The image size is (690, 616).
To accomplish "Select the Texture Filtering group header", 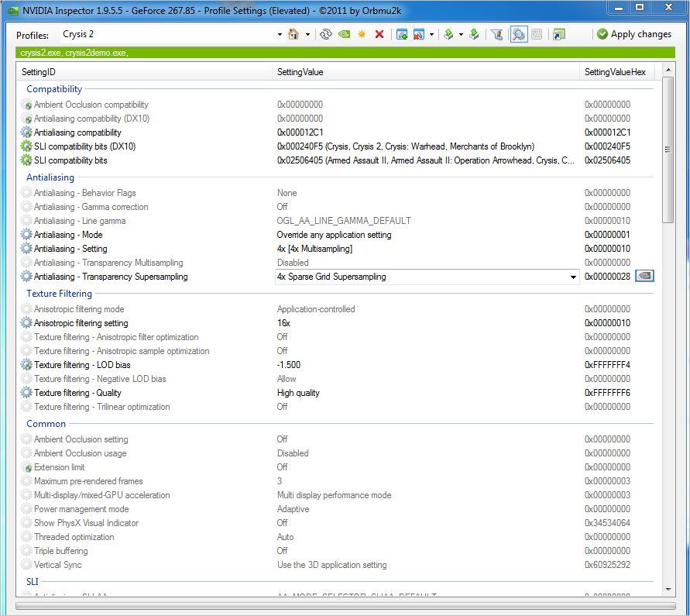I will tap(59, 294).
